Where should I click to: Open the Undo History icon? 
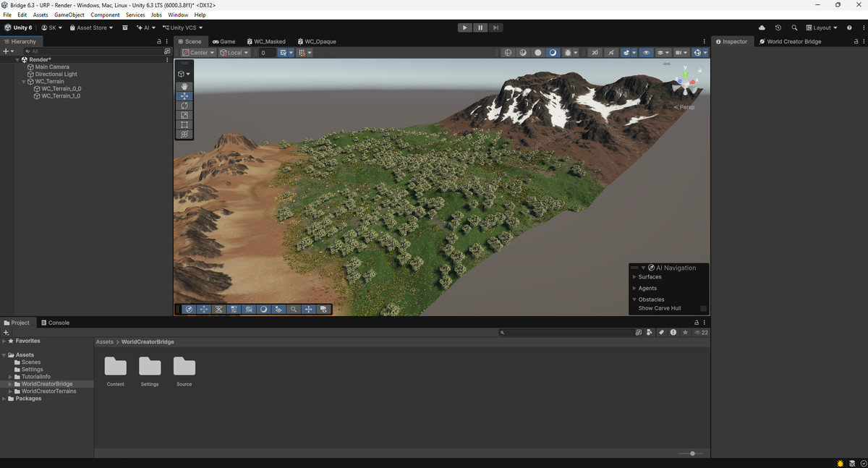tap(778, 27)
